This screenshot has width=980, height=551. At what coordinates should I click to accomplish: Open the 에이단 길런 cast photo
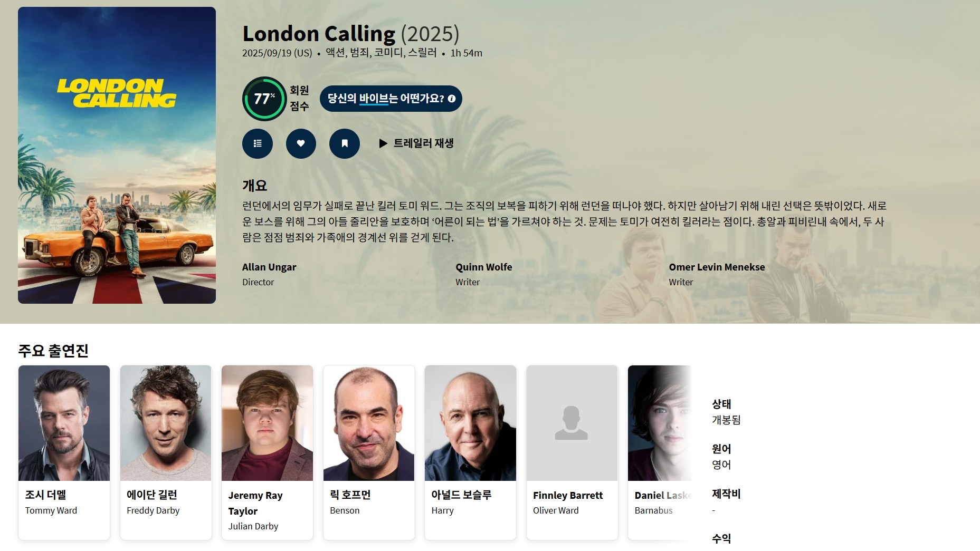click(166, 423)
